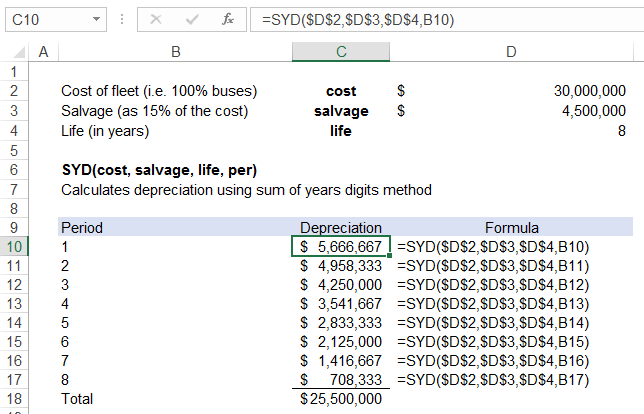This screenshot has width=644, height=414.
Task: Click the Enter checkmark icon in formula bar
Action: click(x=191, y=19)
